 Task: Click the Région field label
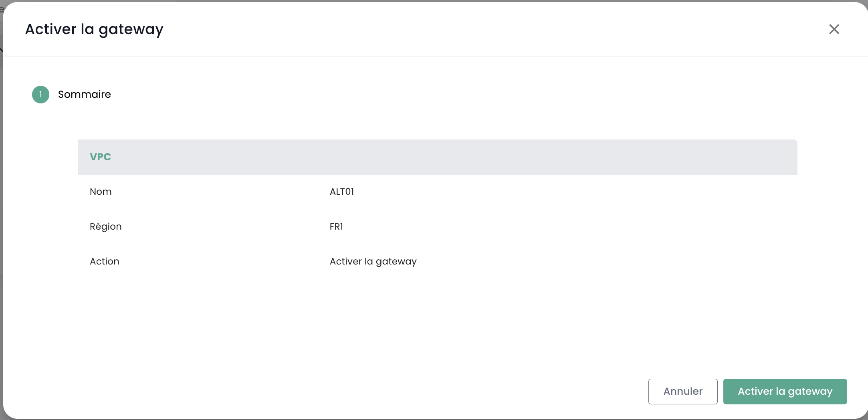(105, 227)
